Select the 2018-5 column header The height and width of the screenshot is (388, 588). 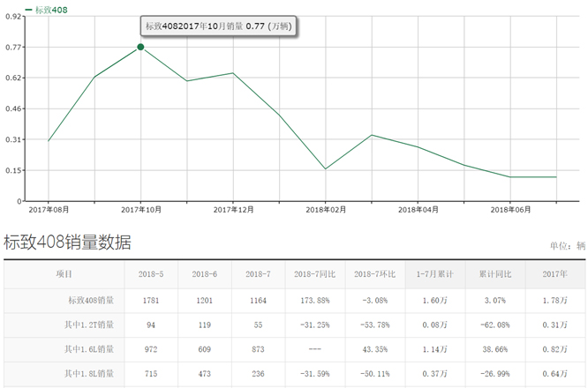[x=151, y=274]
